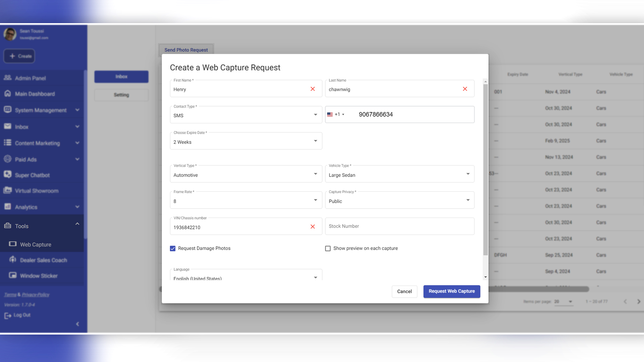Click the Dealer Sales Coach icon
Viewport: 644px width, 362px height.
click(x=13, y=260)
